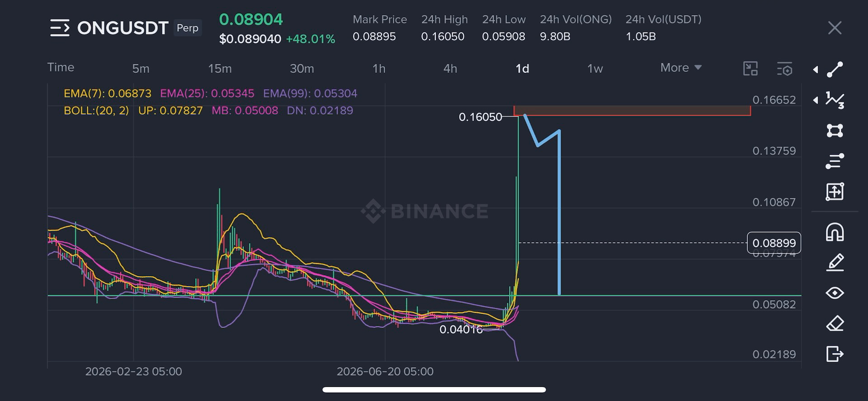This screenshot has height=401, width=868.
Task: Tap the iOS home indicator bar
Action: 434,390
